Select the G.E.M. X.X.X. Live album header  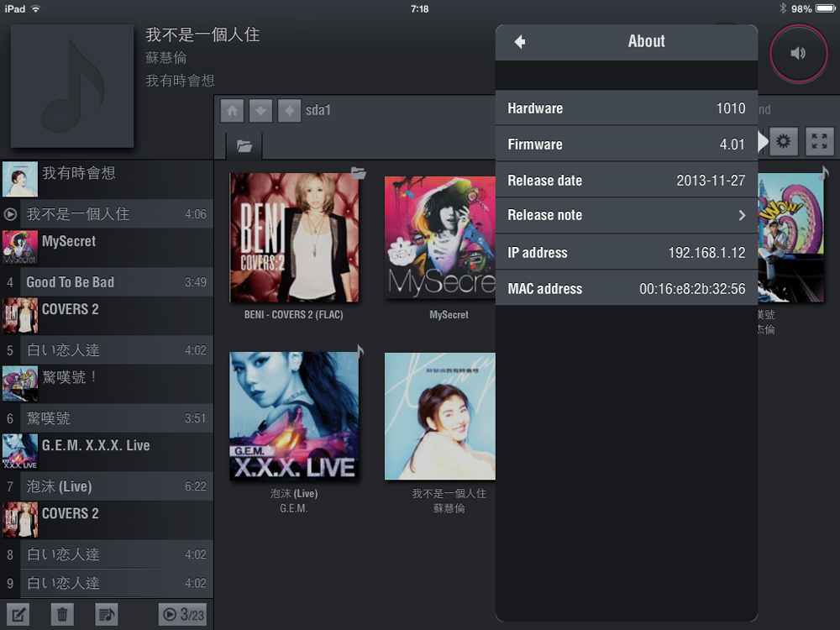pyautogui.click(x=107, y=452)
